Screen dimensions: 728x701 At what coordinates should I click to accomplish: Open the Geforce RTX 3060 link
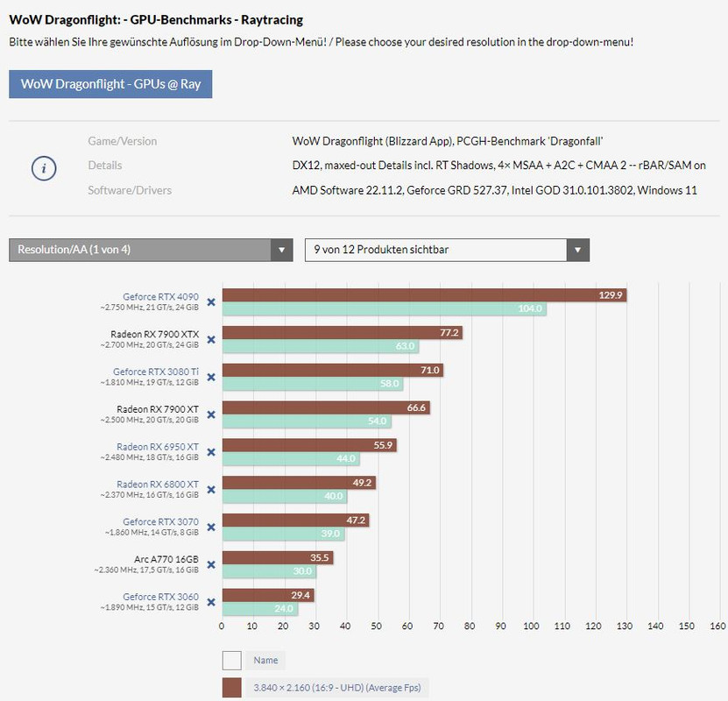[160, 597]
